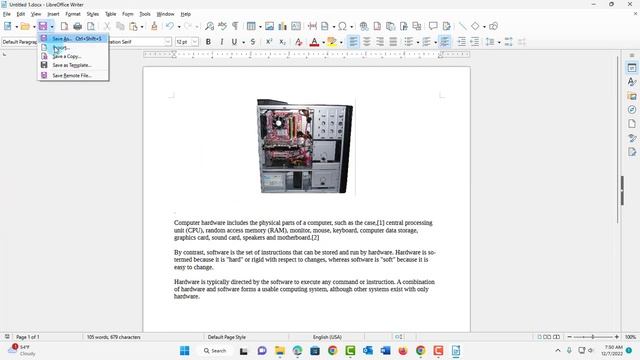Open Print Preview from toolbar
Viewport: 640px width, 360px height.
coord(91,26)
